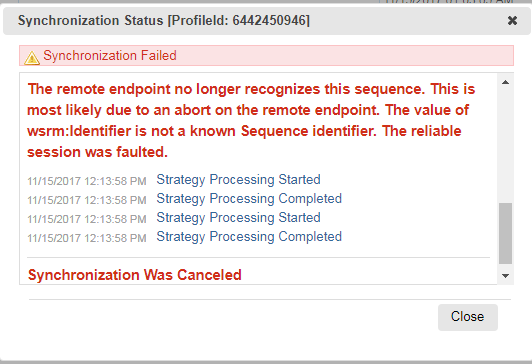This screenshot has width=532, height=364.
Task: Select first Strategy Processing Started log entry
Action: 238,179
